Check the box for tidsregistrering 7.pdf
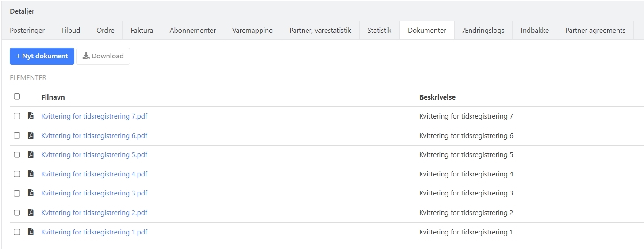This screenshot has width=644, height=249. (17, 116)
